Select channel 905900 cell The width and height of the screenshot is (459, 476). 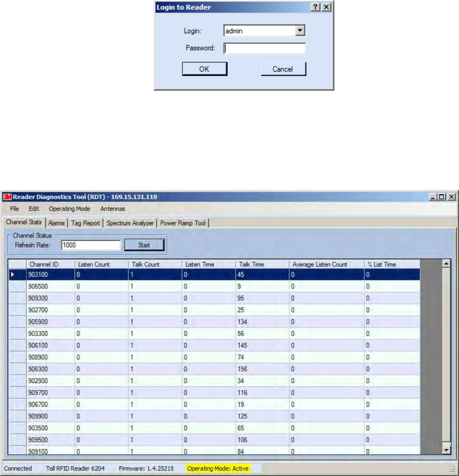click(x=50, y=322)
